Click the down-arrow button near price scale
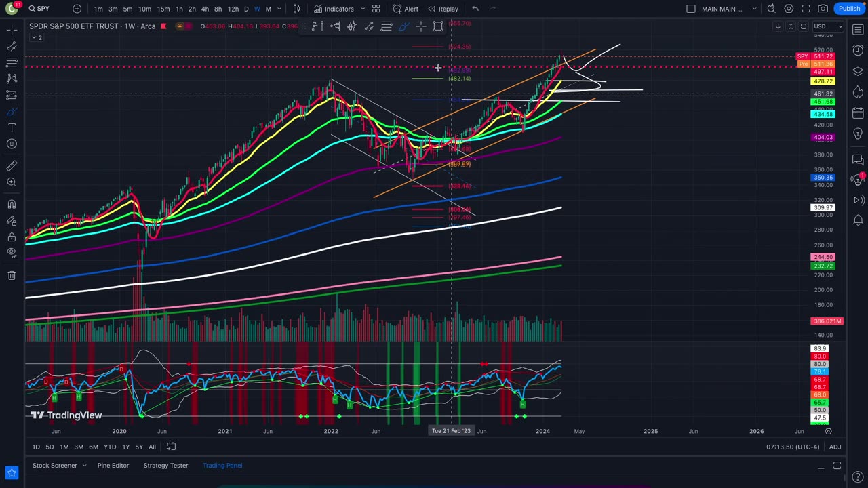The height and width of the screenshot is (488, 868). tap(778, 26)
